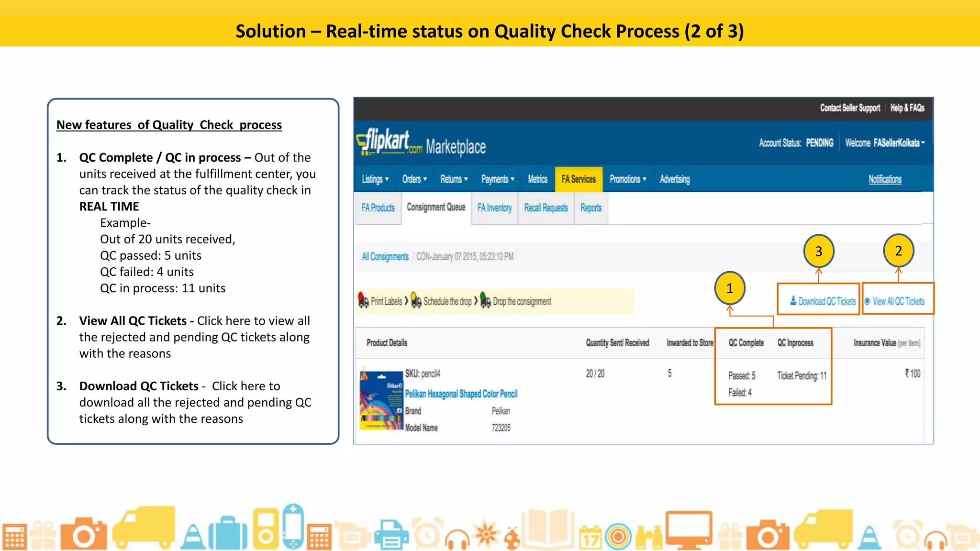This screenshot has width=980, height=551.
Task: Open the FA Services menu item
Action: [579, 179]
